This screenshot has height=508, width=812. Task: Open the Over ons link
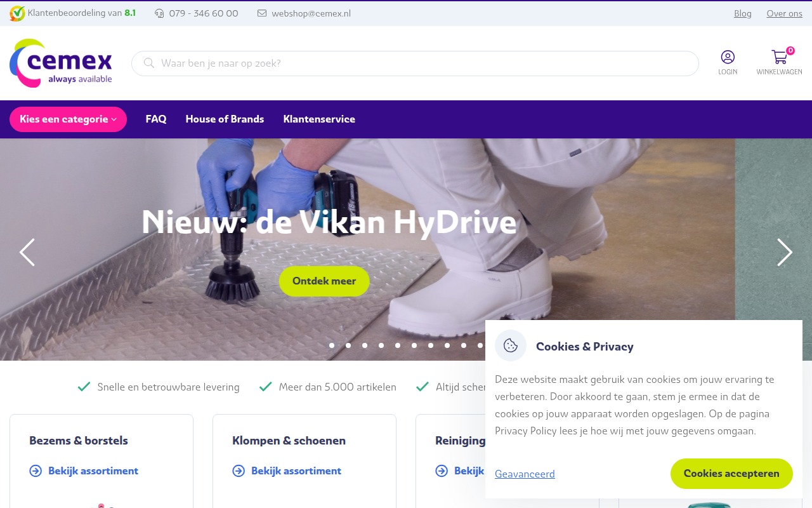click(785, 13)
